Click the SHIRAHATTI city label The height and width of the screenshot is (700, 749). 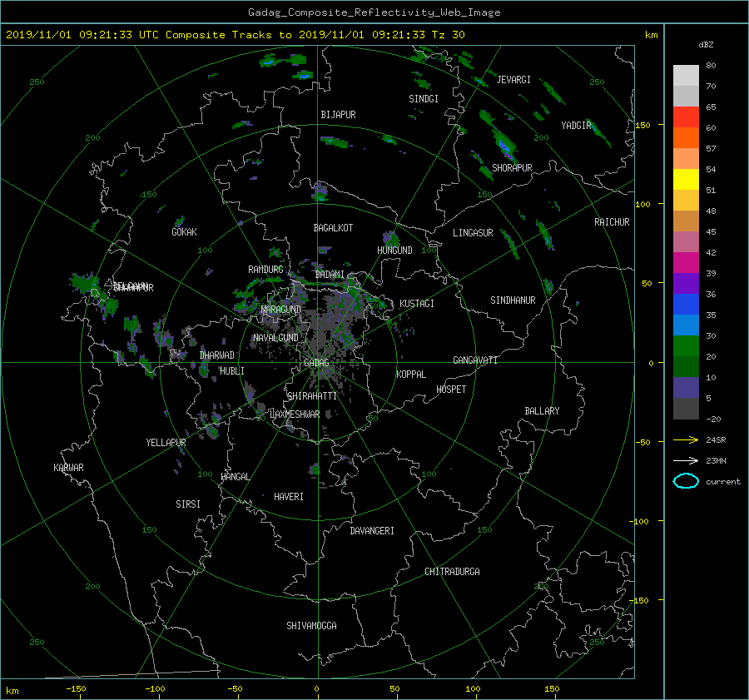pos(312,396)
